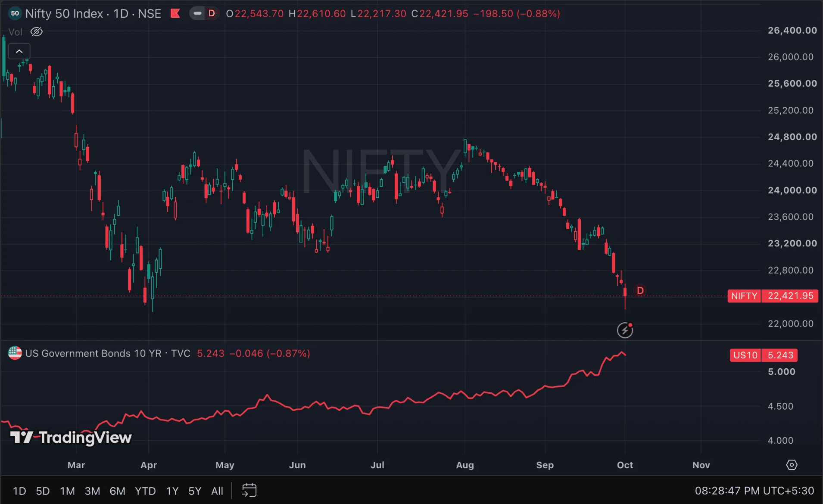The image size is (823, 504).
Task: Click the NIFTY price label 22,421.95
Action: [x=773, y=296]
